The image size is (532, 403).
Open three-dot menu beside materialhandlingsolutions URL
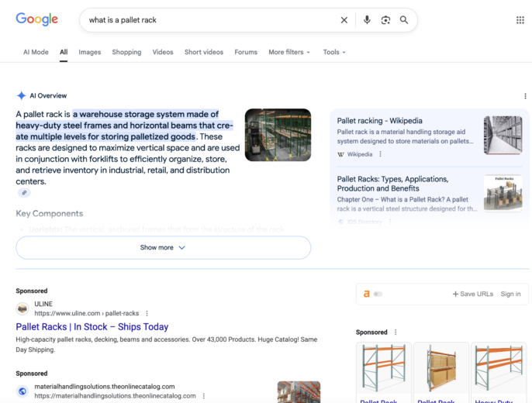[203, 396]
